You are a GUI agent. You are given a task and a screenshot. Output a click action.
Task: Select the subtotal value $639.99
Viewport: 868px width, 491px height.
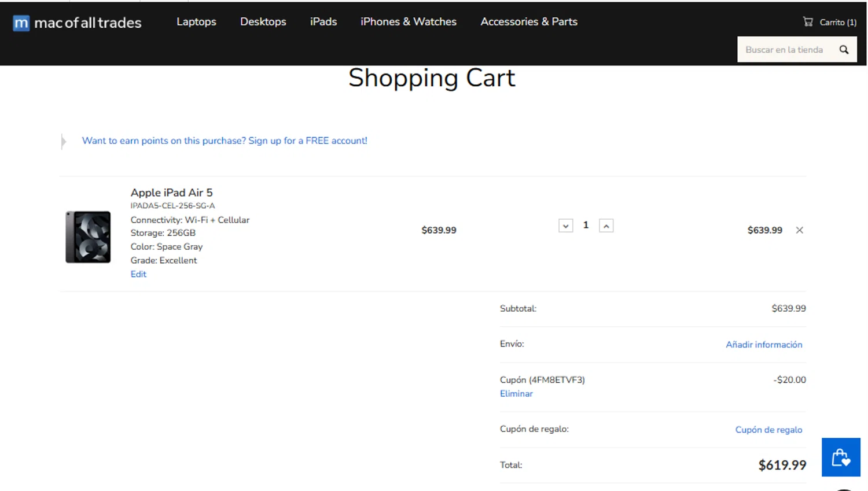789,309
